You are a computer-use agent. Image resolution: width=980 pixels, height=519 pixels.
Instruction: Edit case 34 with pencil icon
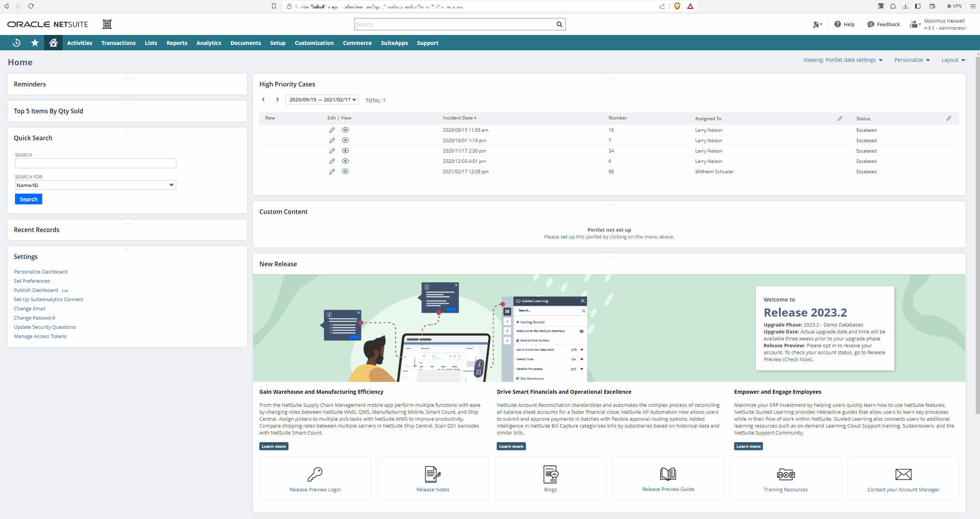332,151
